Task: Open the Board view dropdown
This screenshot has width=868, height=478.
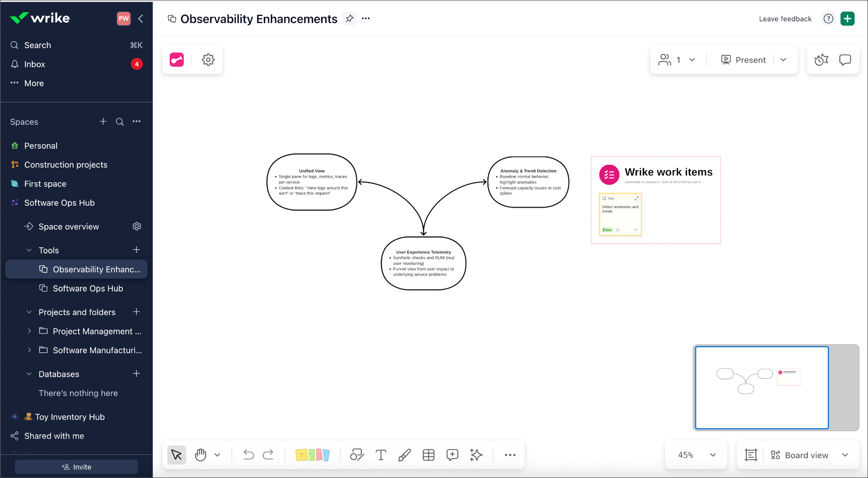Action: coord(806,454)
